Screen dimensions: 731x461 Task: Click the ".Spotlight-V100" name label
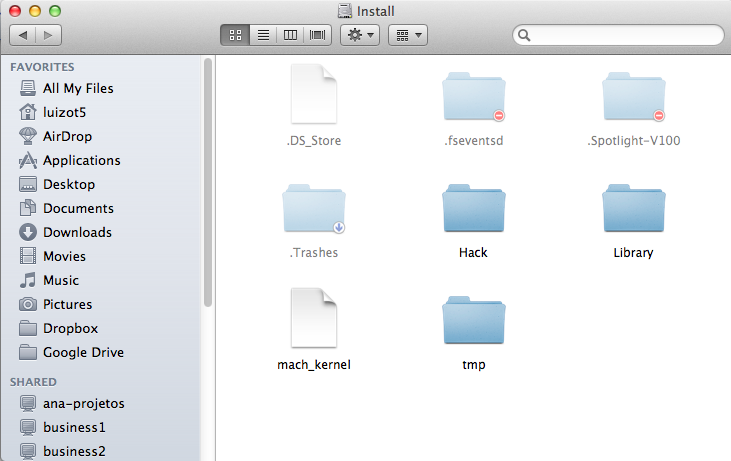[634, 141]
